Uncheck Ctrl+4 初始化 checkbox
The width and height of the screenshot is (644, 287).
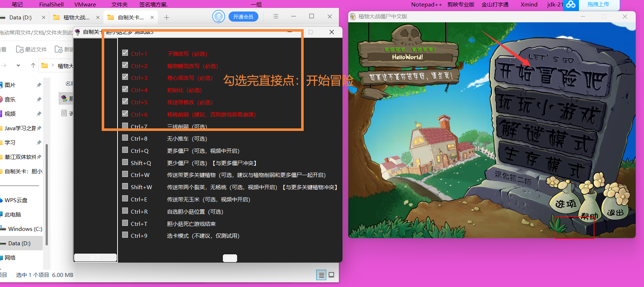125,89
